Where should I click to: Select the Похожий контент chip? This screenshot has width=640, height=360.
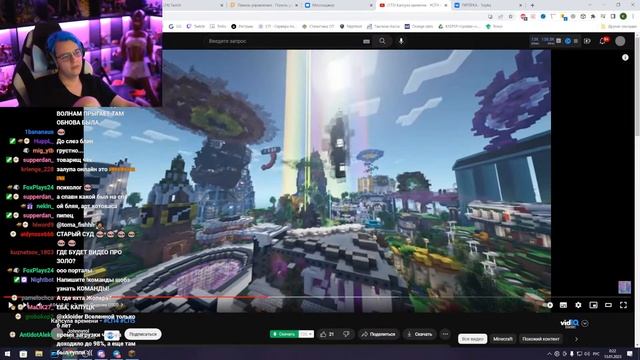(x=540, y=339)
